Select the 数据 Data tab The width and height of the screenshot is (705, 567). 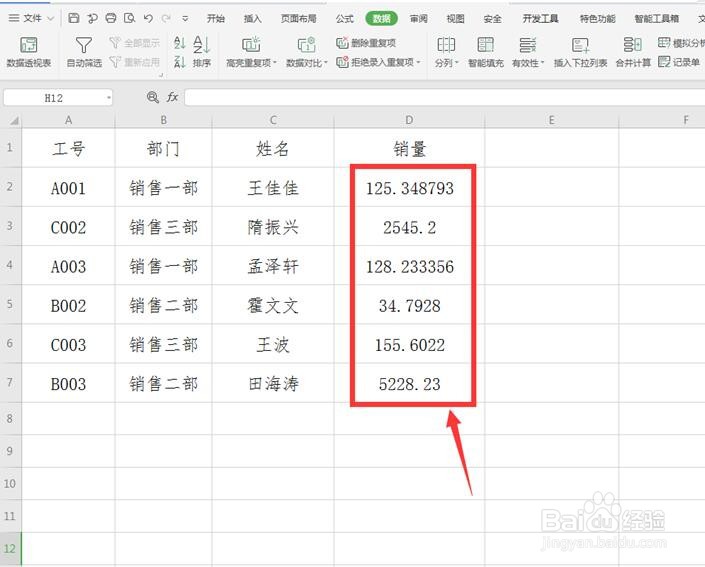pos(381,18)
